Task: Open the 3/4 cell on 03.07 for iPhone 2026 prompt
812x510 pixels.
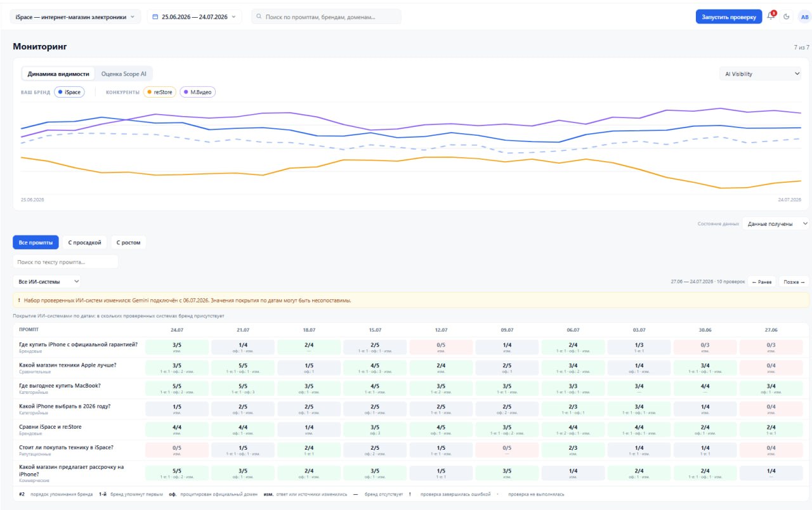Action: pos(639,409)
